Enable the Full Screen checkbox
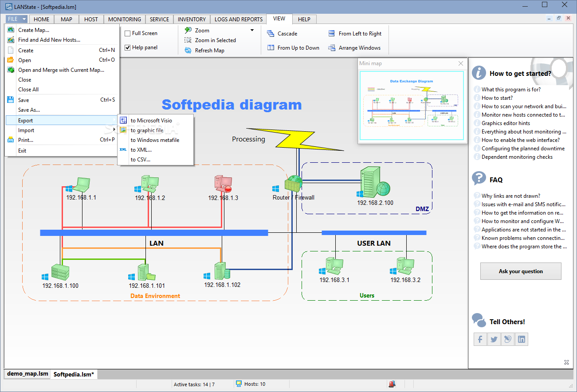Image resolution: width=577 pixels, height=392 pixels. 128,33
